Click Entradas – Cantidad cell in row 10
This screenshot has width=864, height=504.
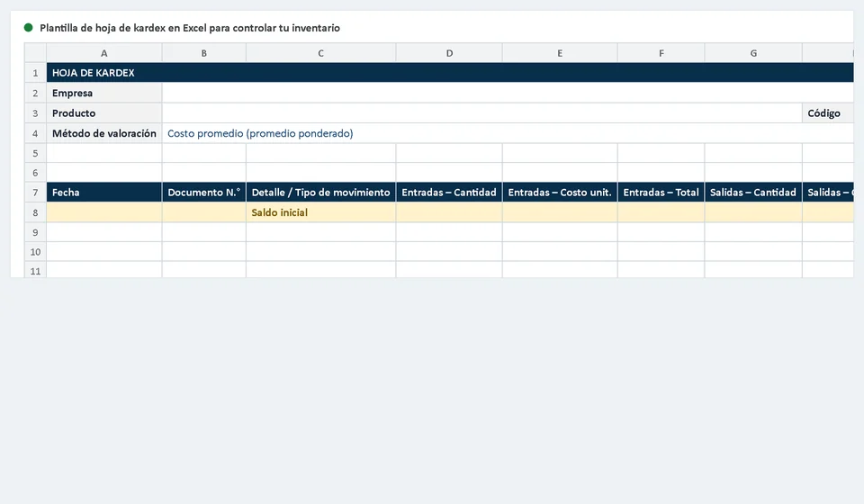[449, 252]
